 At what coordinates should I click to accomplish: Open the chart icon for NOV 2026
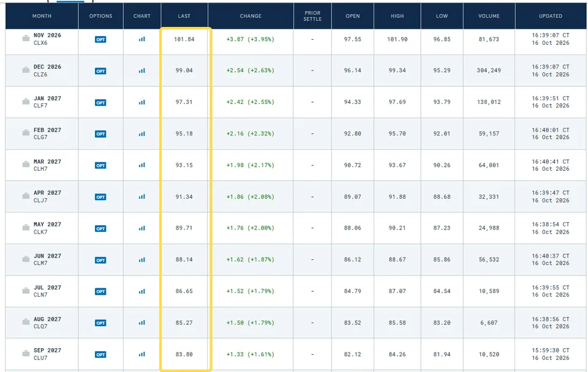(x=141, y=39)
